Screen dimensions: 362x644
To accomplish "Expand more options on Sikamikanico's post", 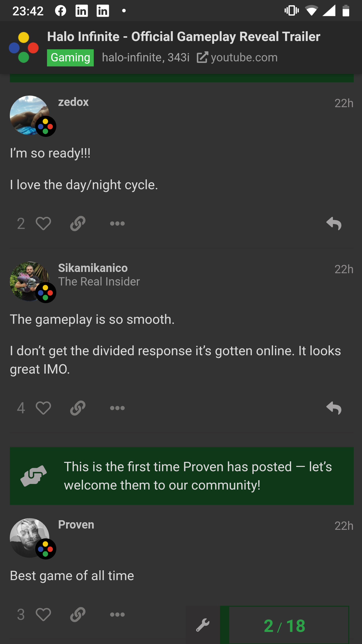I will pyautogui.click(x=117, y=408).
